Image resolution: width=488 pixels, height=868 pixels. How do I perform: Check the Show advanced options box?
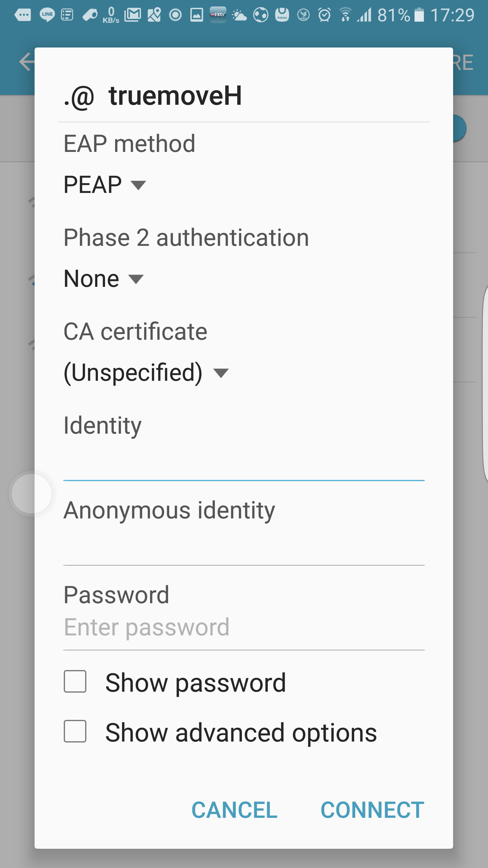(75, 731)
